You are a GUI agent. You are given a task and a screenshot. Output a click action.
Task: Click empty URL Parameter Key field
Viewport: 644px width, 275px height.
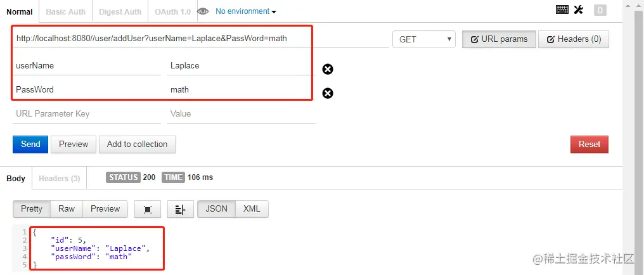87,113
